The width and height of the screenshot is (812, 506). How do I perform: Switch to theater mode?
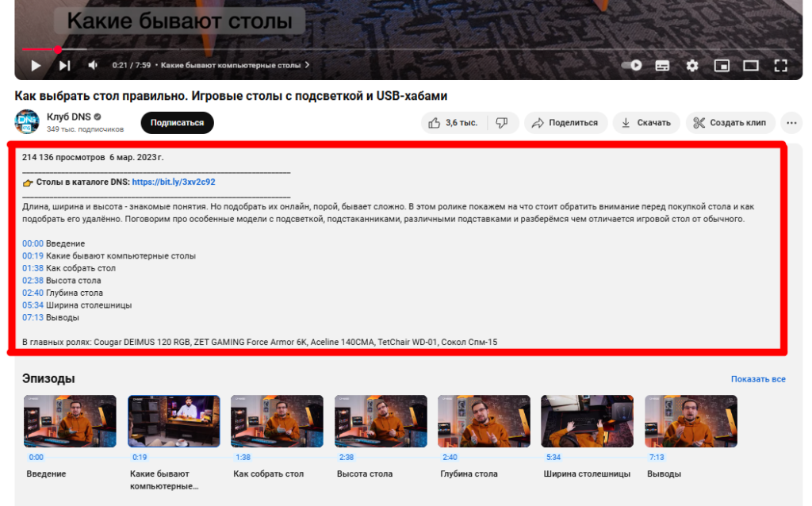751,65
